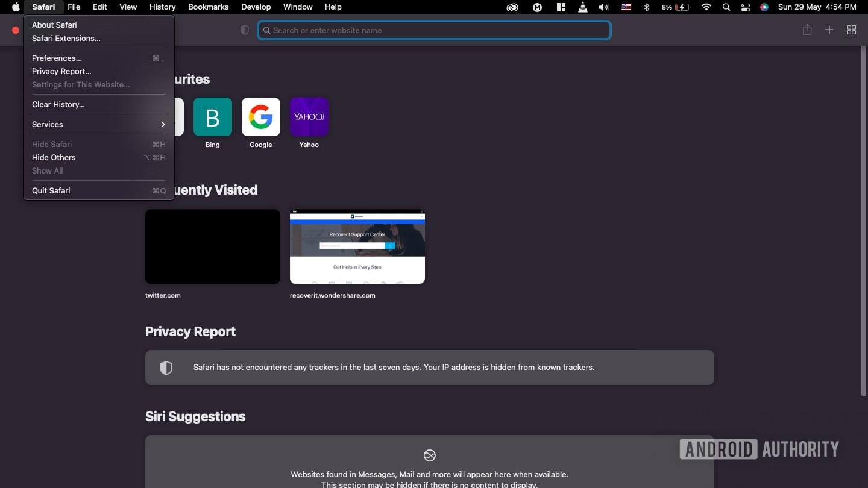Screen dimensions: 868x488
Task: Open the US flag input source menu
Action: coord(626,7)
